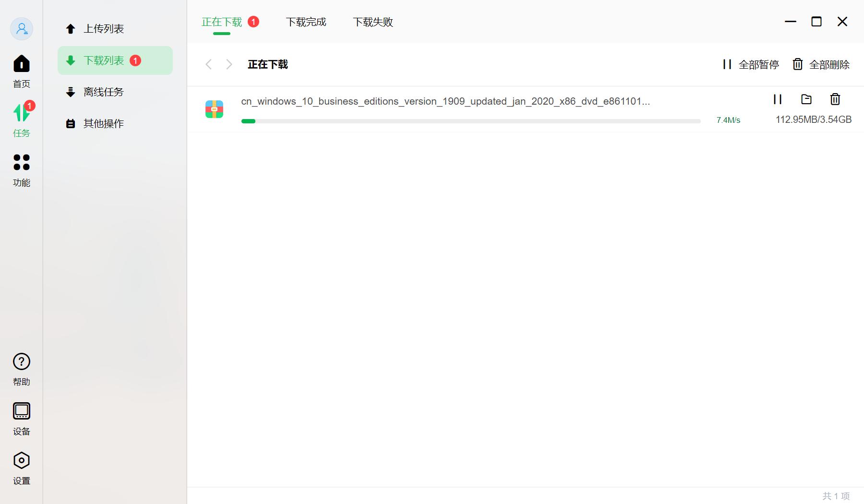Switch to the 下载完成 tab
This screenshot has height=504, width=864.
tap(306, 22)
